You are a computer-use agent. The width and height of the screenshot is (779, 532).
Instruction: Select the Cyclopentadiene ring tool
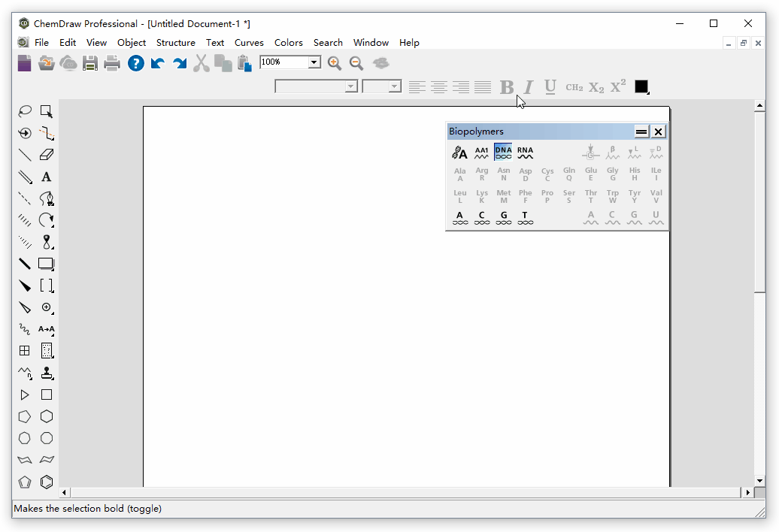[24, 482]
